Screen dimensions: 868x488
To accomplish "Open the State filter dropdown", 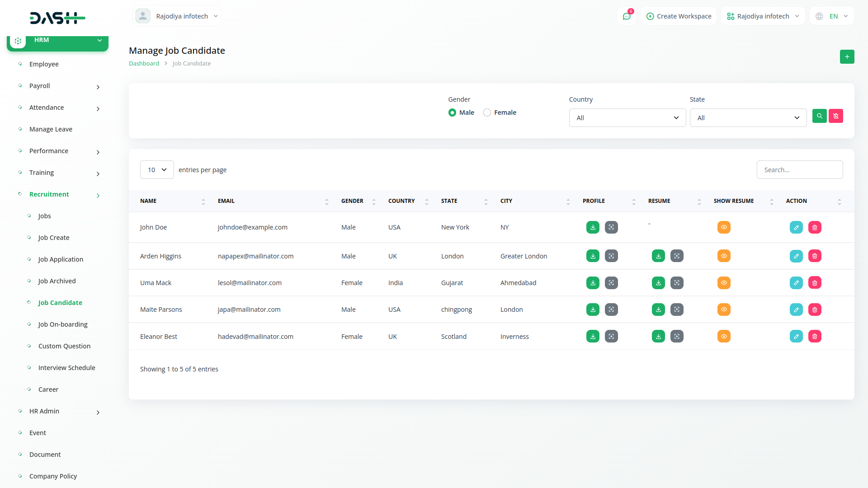I will [x=748, y=118].
